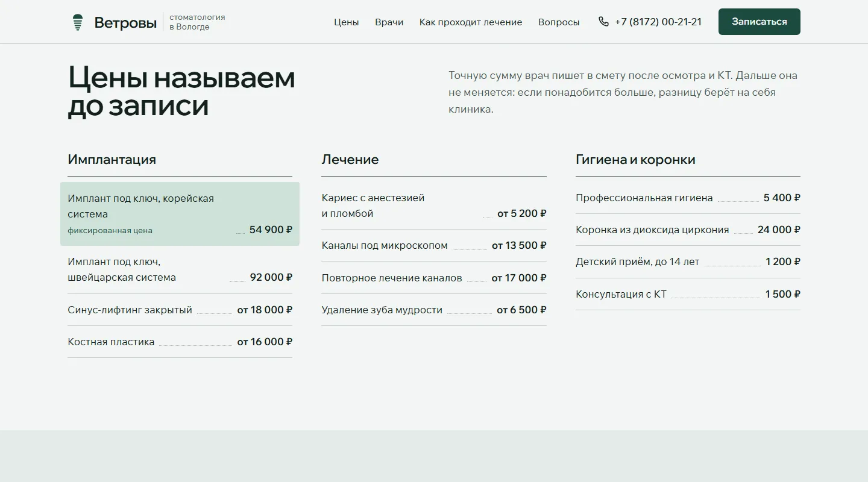Click the Лечение column heading

point(350,160)
